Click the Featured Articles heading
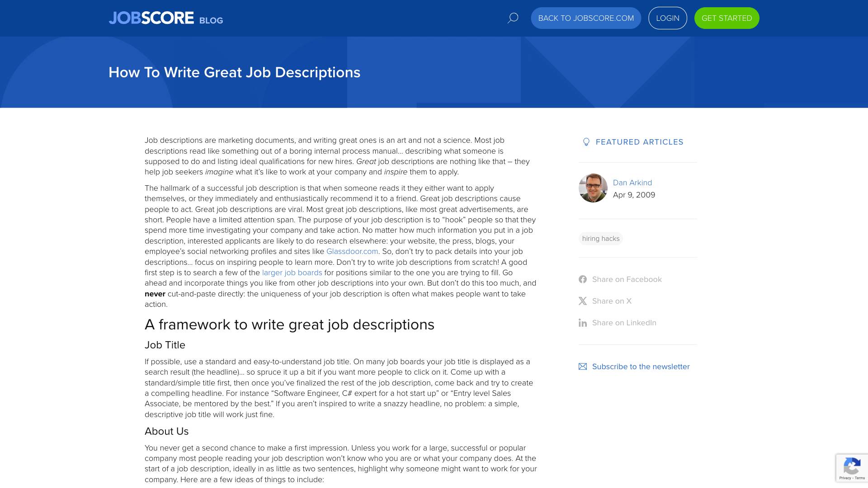 point(639,142)
